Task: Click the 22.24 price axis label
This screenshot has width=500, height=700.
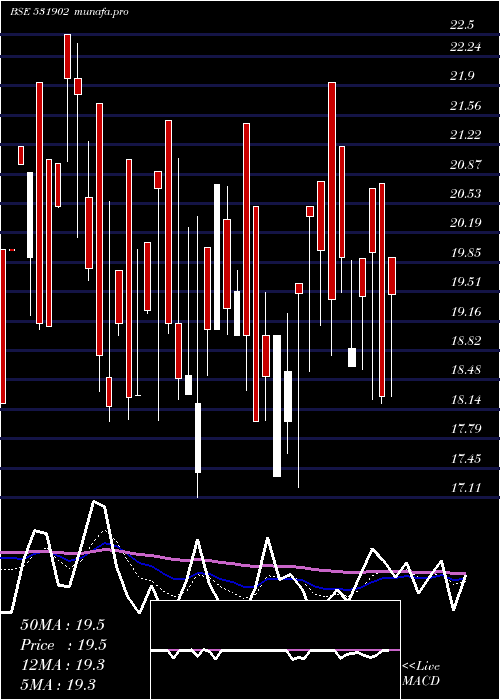Action: [x=466, y=47]
